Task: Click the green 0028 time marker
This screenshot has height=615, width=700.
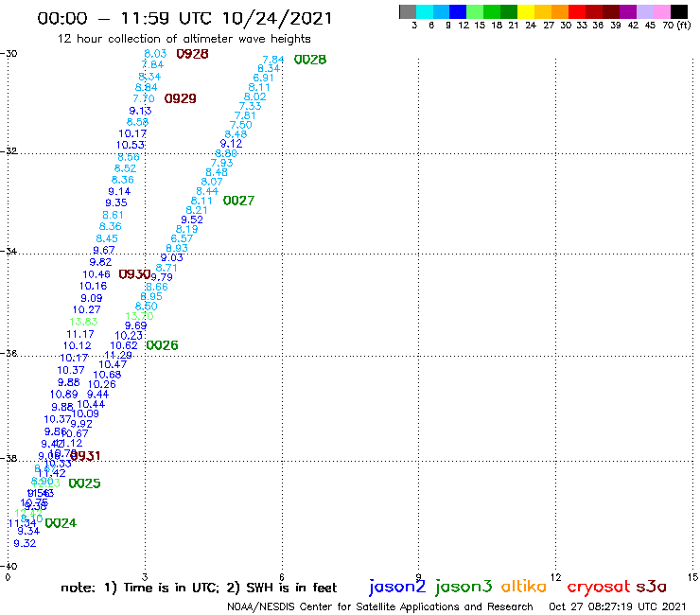Action: (x=310, y=60)
